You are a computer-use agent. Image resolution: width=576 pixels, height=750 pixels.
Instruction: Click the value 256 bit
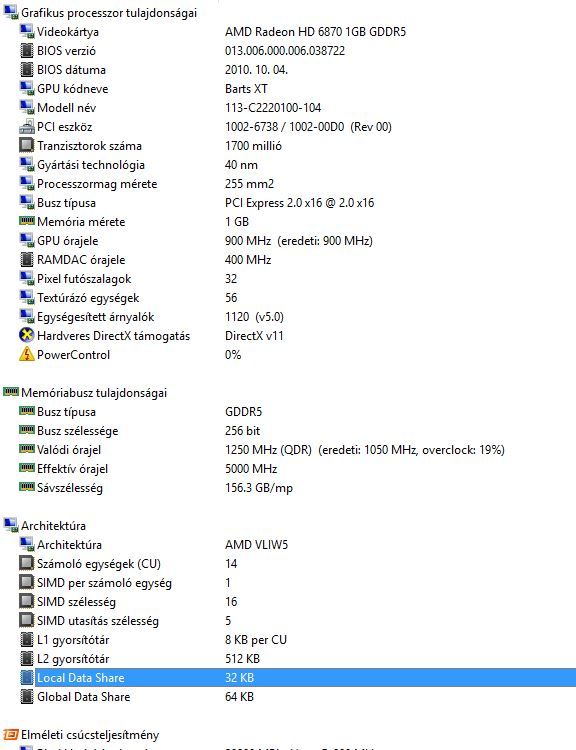[242, 430]
